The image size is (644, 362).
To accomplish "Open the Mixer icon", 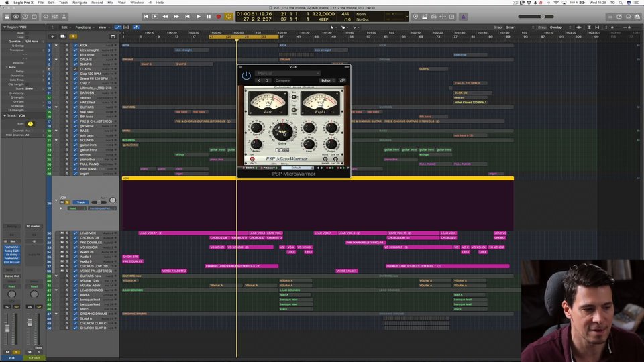I will point(54,17).
